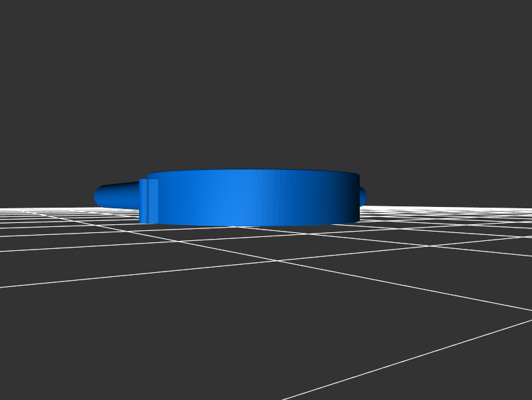Click the grid horizon right of the ring
The width and height of the screenshot is (532, 400).
pos(452,209)
